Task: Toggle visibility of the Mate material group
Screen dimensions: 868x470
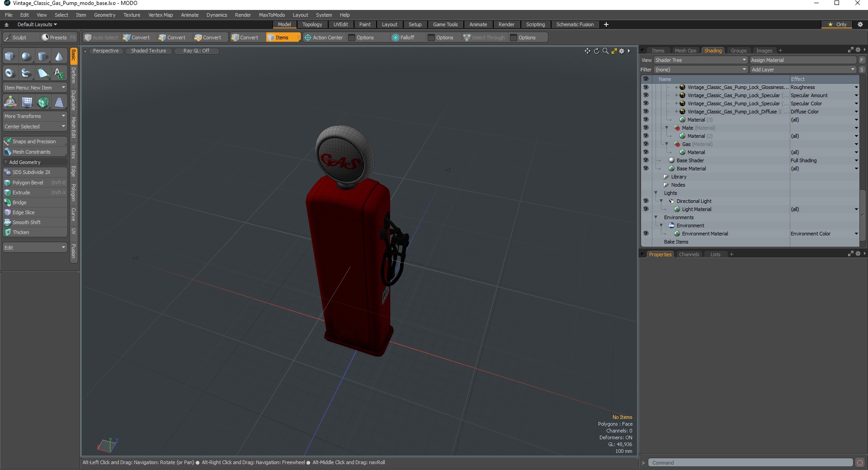Action: click(646, 128)
